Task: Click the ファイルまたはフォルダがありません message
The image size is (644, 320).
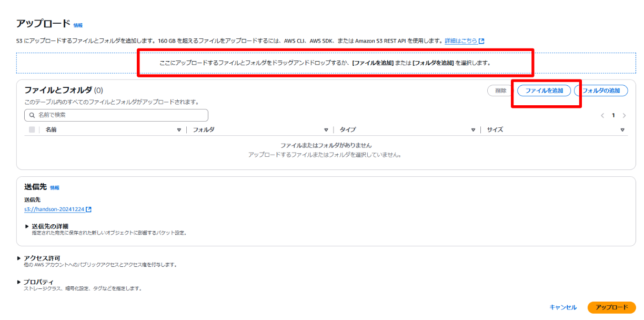Action: click(326, 145)
